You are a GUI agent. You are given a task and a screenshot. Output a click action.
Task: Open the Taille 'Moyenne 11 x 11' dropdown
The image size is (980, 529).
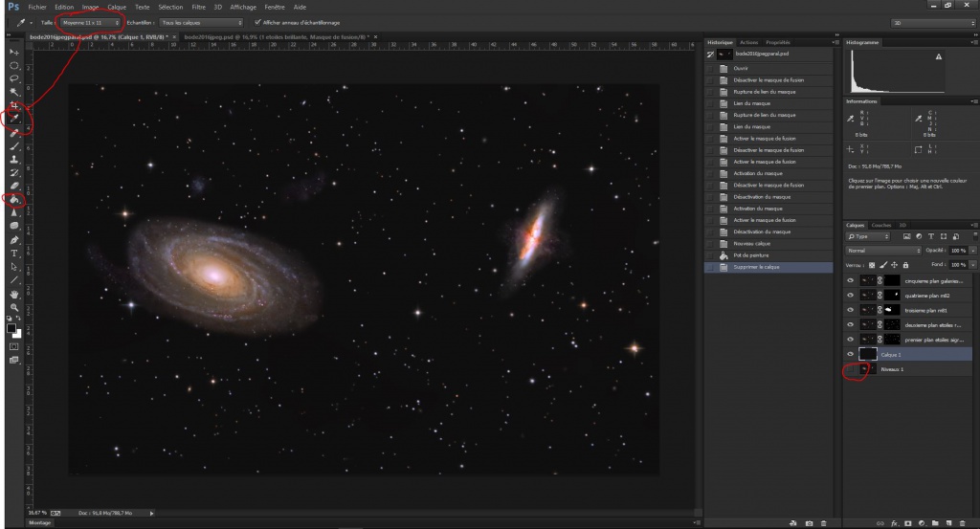pyautogui.click(x=89, y=22)
